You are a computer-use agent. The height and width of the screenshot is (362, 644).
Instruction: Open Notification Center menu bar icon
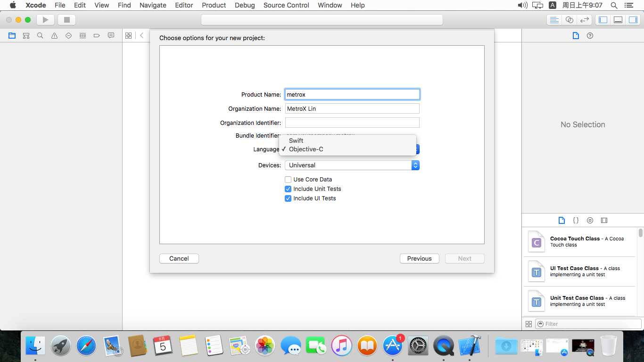tap(628, 5)
